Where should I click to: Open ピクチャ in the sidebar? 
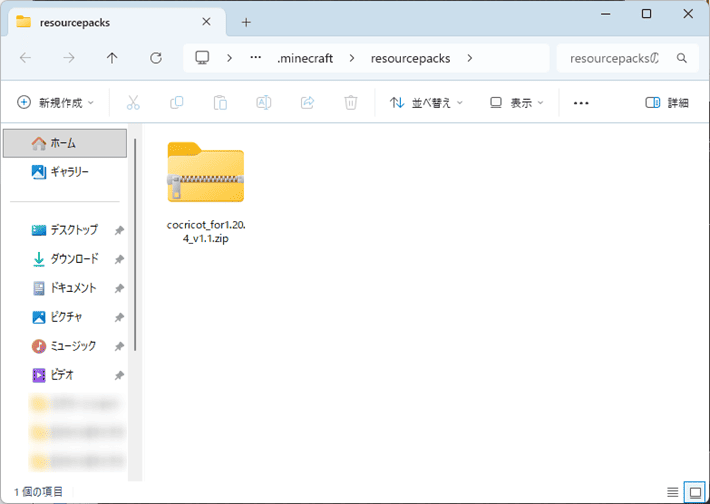coord(57,317)
